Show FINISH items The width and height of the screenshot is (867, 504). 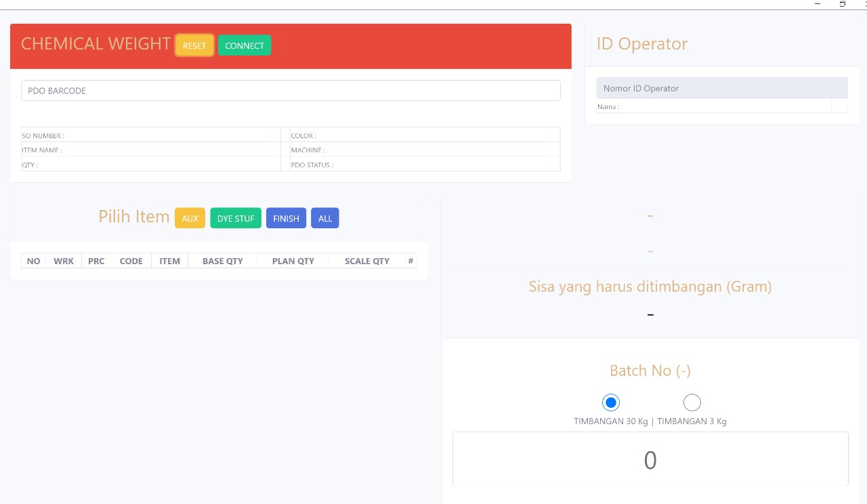tap(286, 218)
